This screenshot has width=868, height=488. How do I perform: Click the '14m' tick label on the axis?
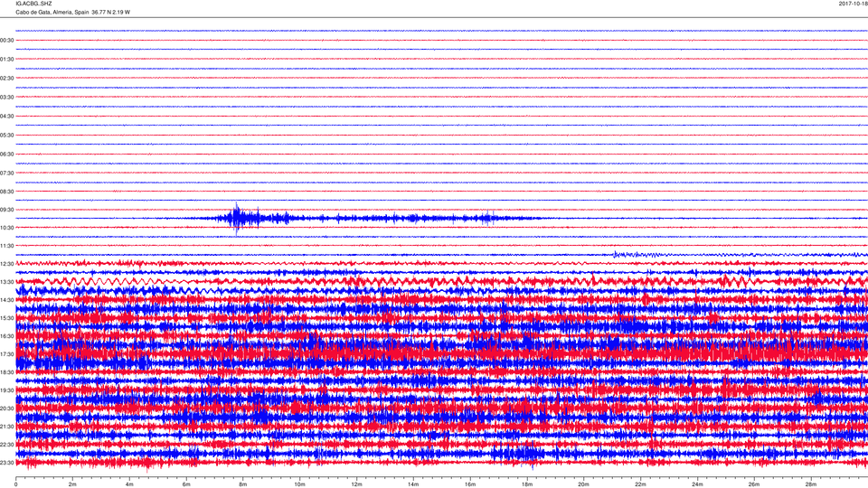pyautogui.click(x=413, y=484)
